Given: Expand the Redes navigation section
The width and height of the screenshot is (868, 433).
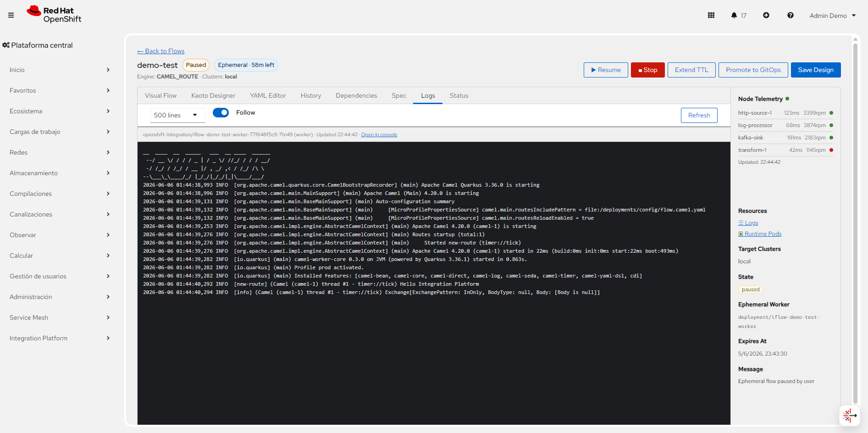Looking at the screenshot, I should [60, 152].
